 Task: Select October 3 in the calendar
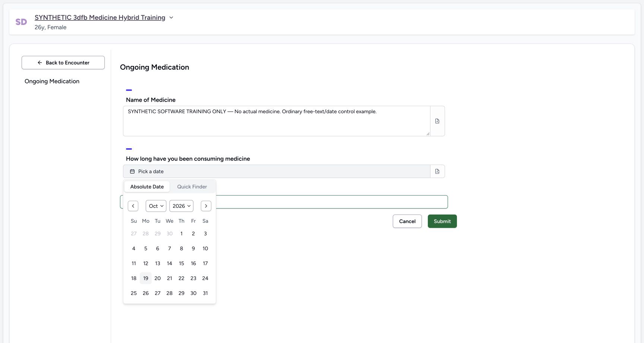coord(205,234)
